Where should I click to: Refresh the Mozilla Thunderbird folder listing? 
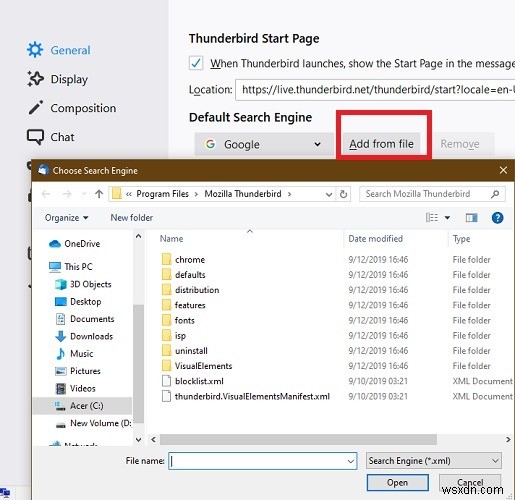click(343, 194)
